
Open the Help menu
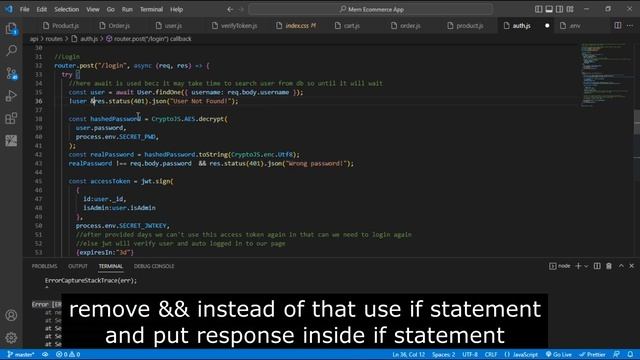coord(176,9)
